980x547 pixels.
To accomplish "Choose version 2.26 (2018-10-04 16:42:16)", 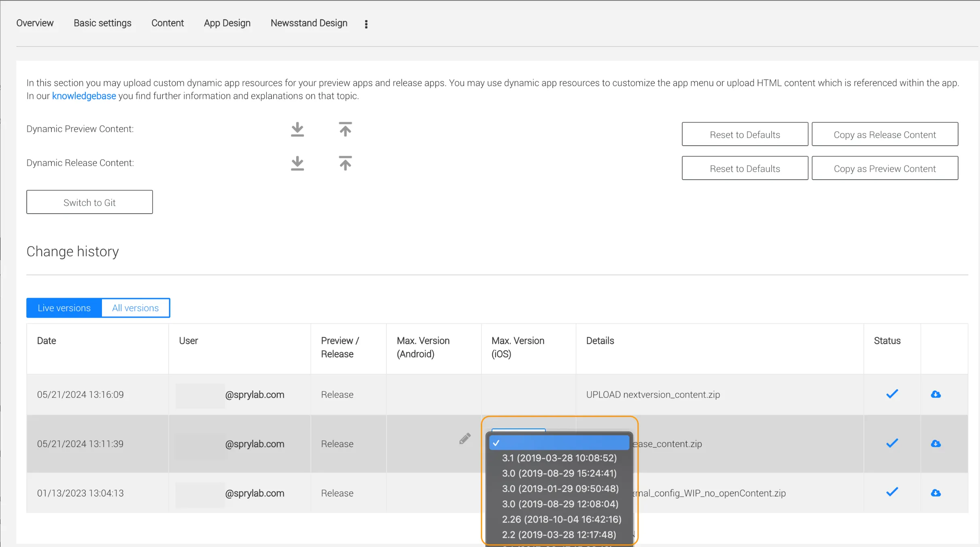I will coord(559,519).
